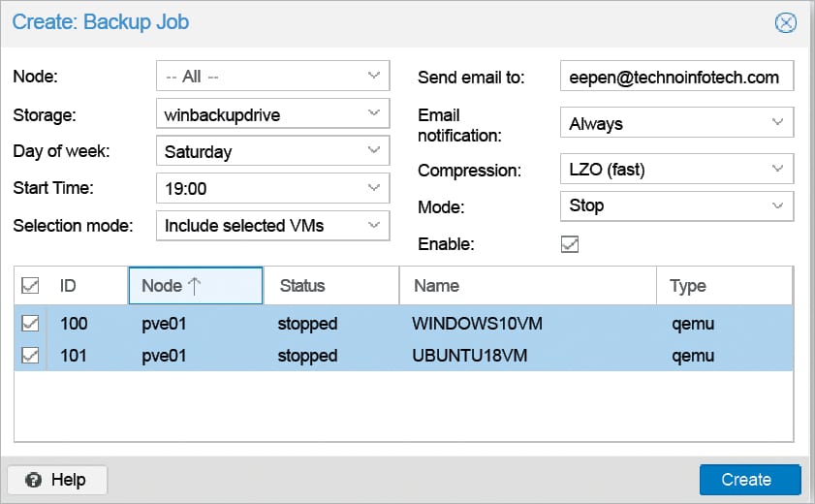Click the Help button

tap(57, 480)
